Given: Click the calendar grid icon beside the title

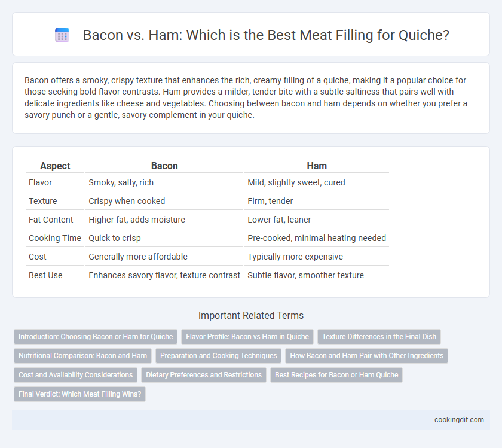Looking at the screenshot, I should click(x=62, y=35).
